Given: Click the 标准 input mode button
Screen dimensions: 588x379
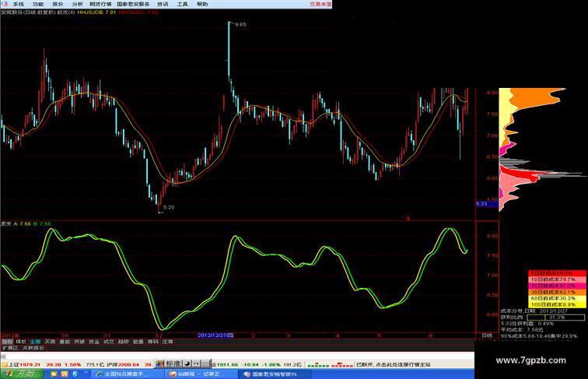Looking at the screenshot, I should coord(173,363).
